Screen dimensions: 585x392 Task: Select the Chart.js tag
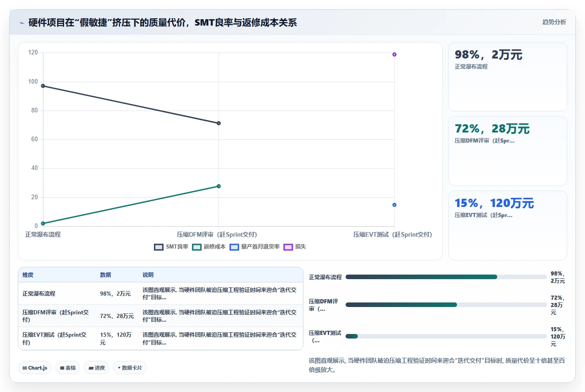[x=35, y=368]
